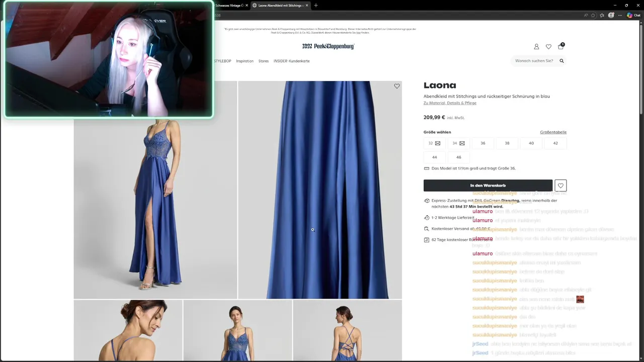Open the INSIDER-Kundenkarte menu item
Screen dimensions: 644x362
click(291, 61)
